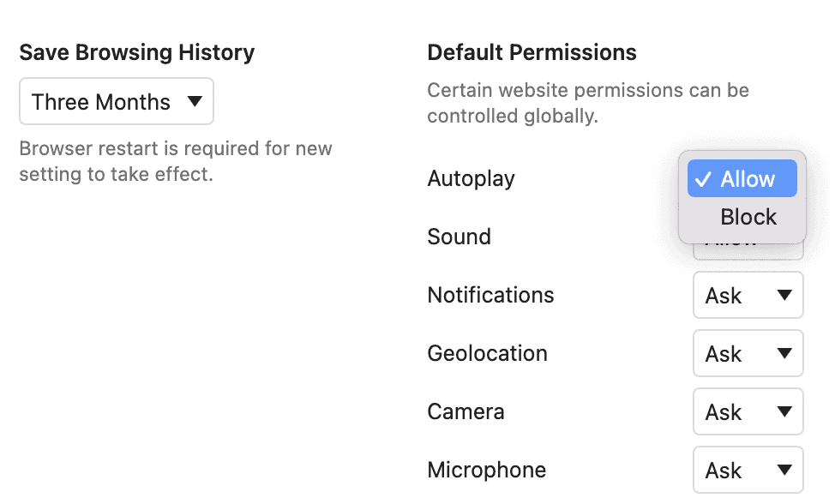Open the Notifications permission dropdown
The image size is (835, 504).
click(x=748, y=295)
